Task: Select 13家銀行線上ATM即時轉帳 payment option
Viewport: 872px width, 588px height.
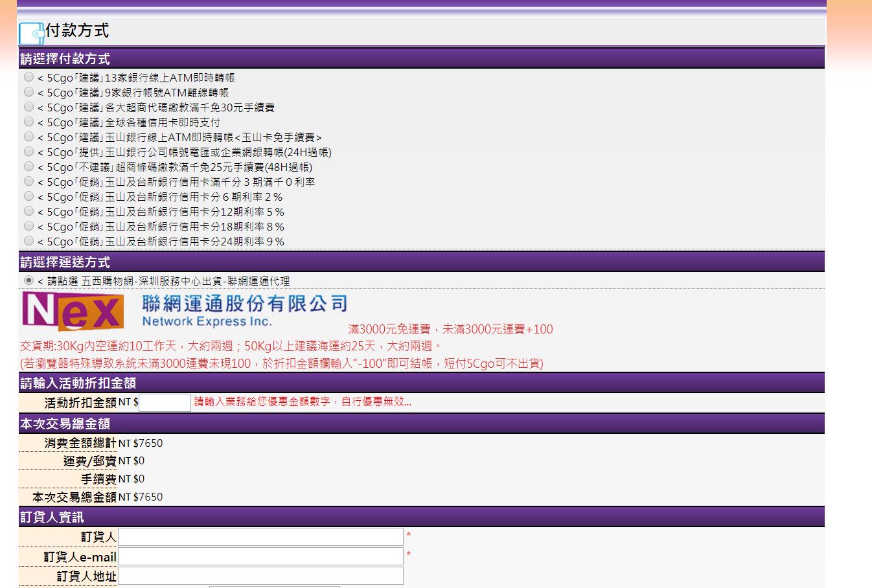Action: pos(29,77)
